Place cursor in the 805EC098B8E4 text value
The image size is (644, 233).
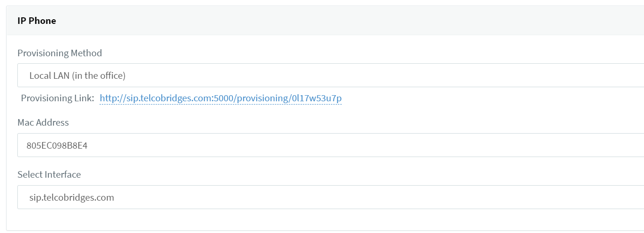(57, 145)
